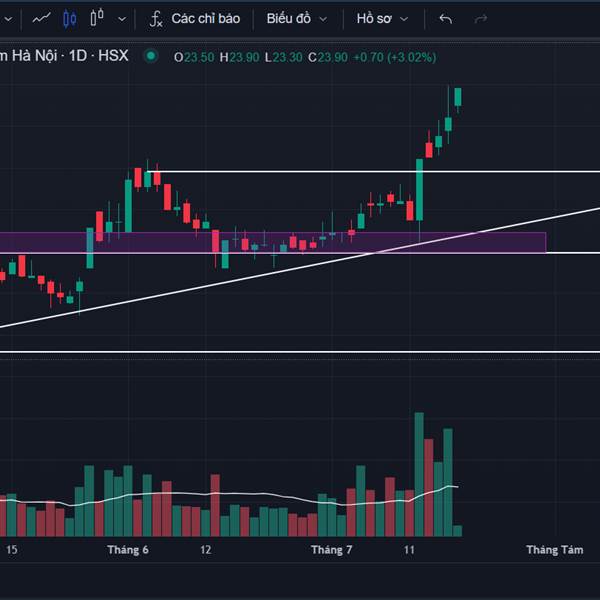Click the close value C23.90
This screenshot has height=600, width=600.
[x=328, y=57]
